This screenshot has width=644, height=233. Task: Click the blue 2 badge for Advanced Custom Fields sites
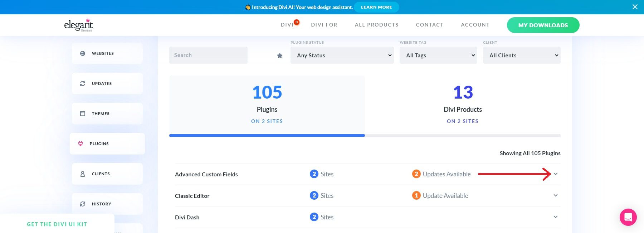314,174
